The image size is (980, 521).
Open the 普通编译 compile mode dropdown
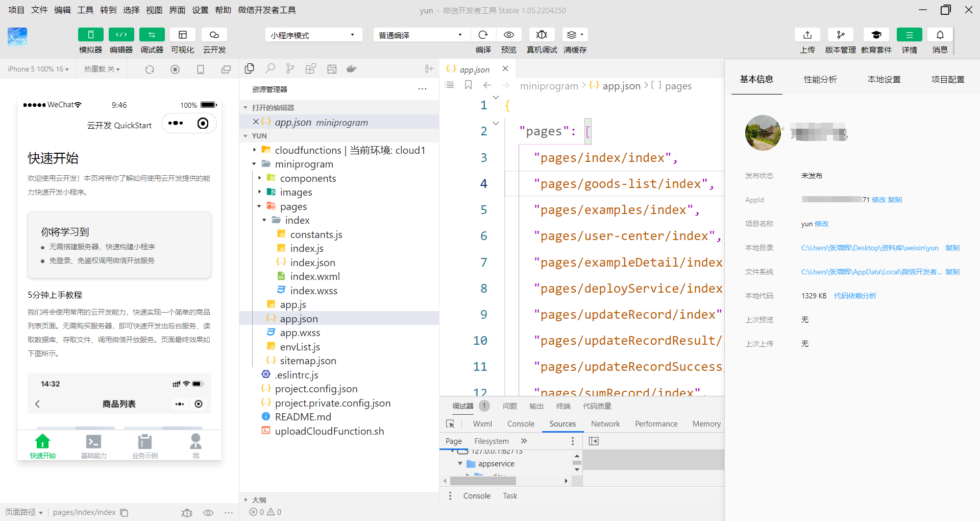[x=421, y=35]
